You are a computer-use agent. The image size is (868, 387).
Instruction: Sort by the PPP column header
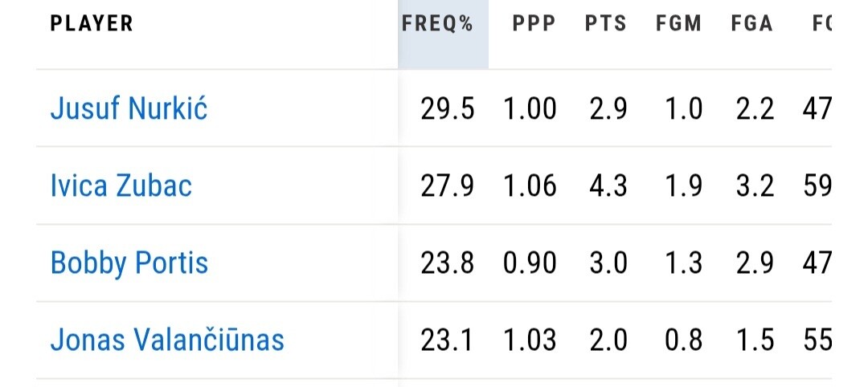(x=534, y=24)
